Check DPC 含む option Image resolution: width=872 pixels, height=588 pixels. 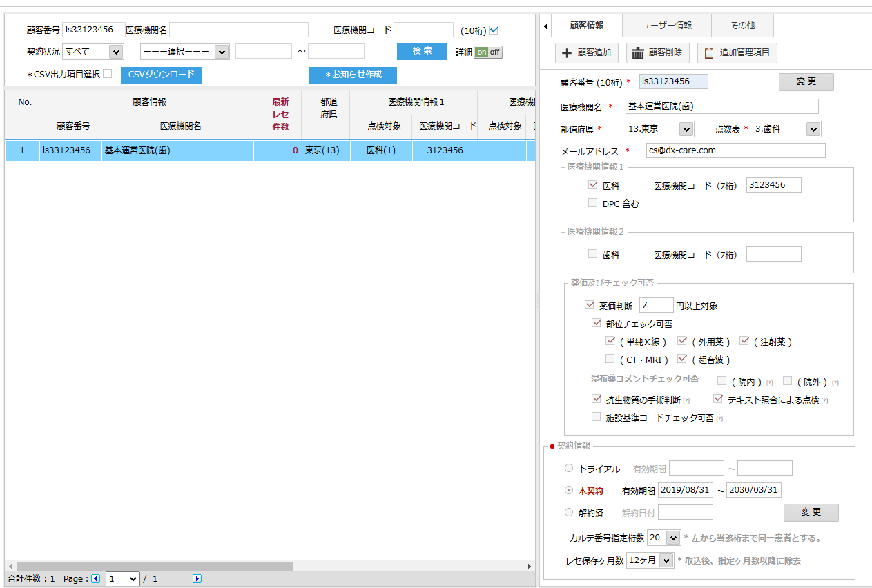(x=592, y=203)
